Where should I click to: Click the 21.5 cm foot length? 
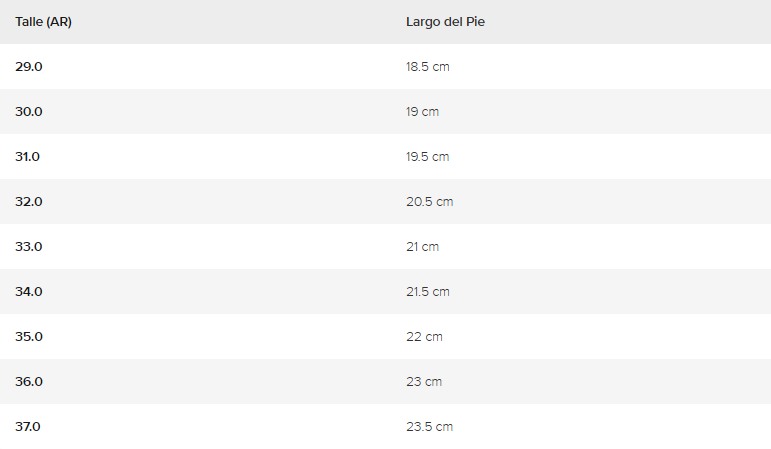point(427,292)
